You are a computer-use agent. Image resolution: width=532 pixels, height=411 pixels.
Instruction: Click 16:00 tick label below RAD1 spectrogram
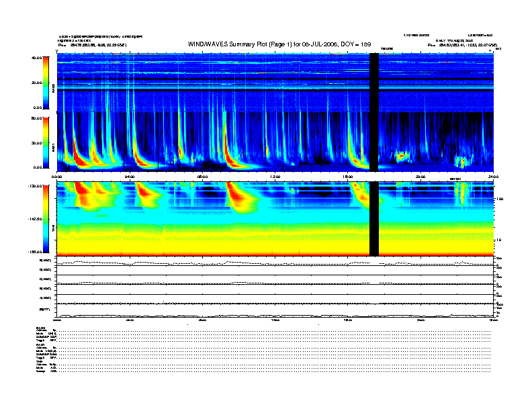click(x=348, y=177)
